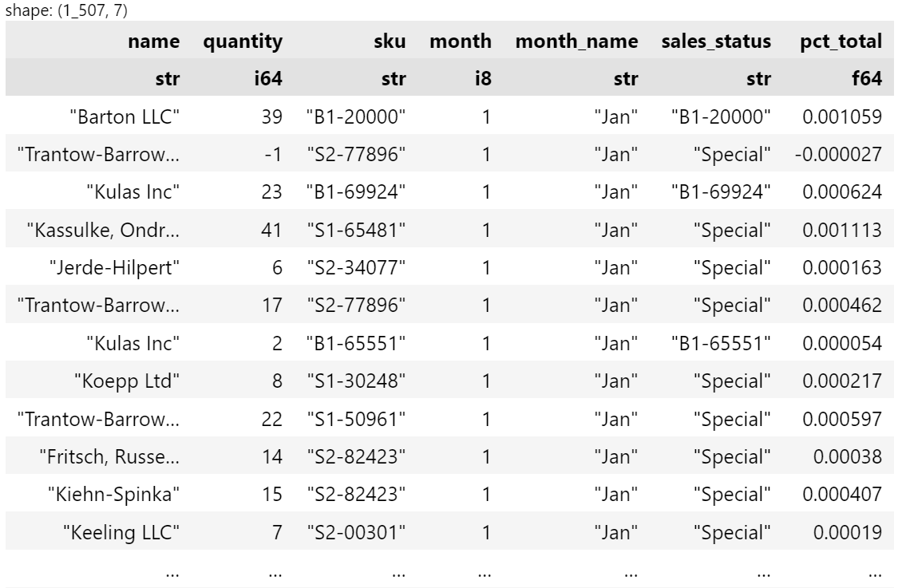
Task: Select the negative pct_total value -0.000027
Action: (838, 155)
